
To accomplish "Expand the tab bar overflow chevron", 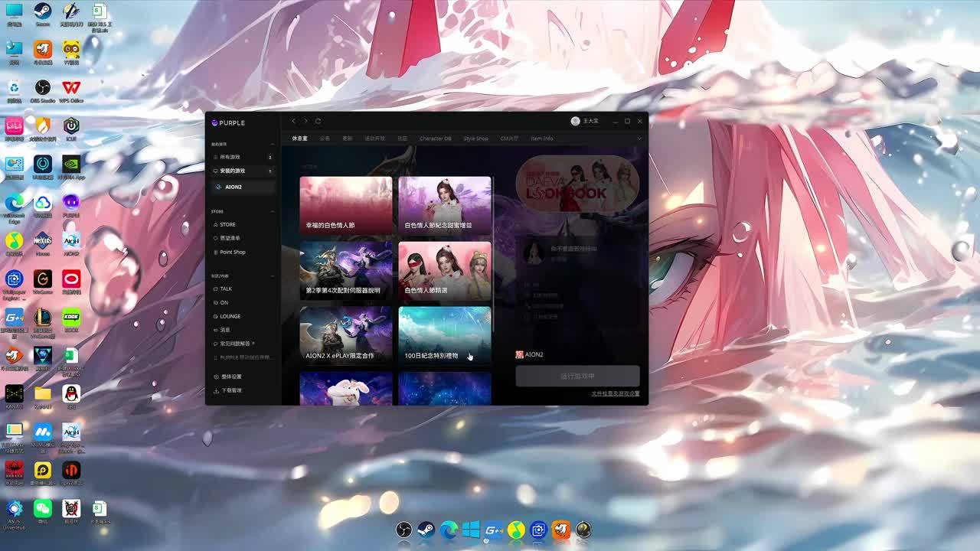I will pos(639,139).
